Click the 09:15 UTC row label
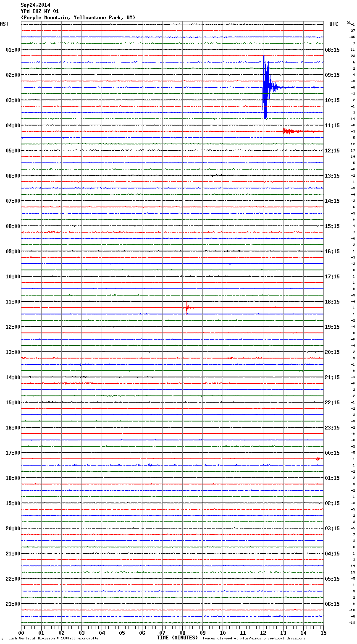357x644 pixels. tap(332, 75)
